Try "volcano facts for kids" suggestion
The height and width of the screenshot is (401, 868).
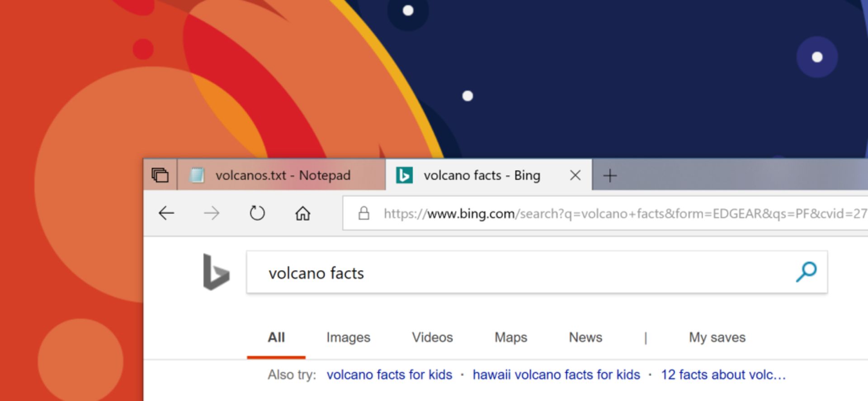pos(389,375)
